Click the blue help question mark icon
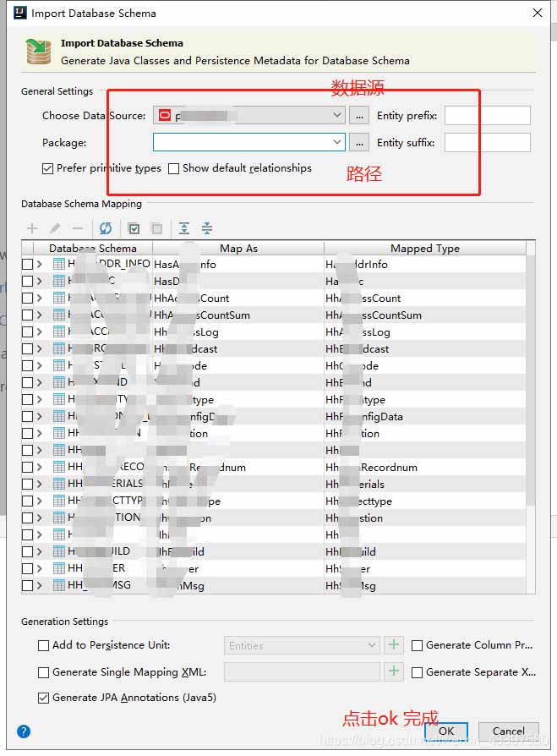Viewport: 557px width, 756px height. tap(24, 731)
